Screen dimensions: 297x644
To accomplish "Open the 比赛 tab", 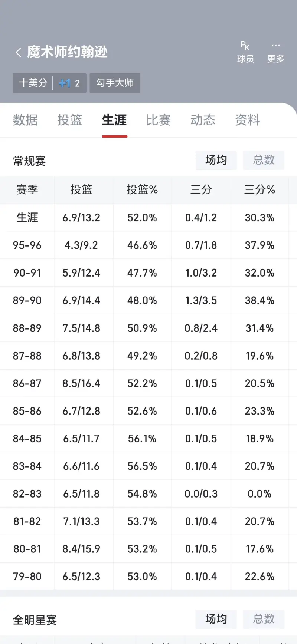I will tap(159, 120).
